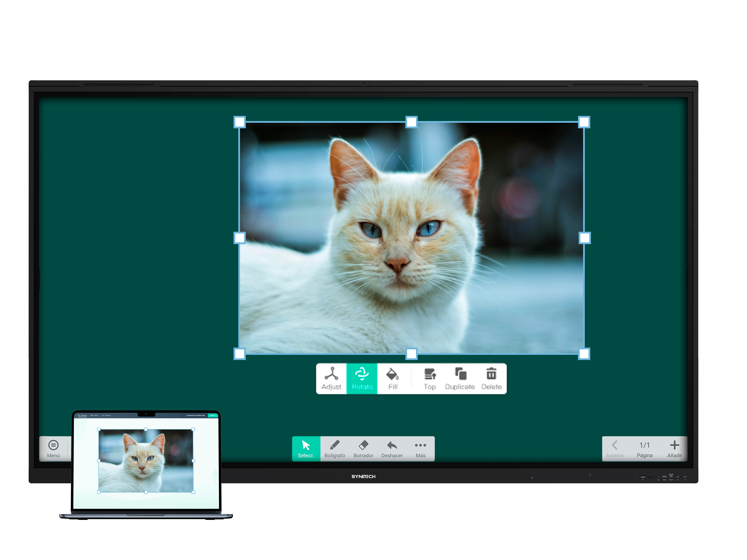Switch to the Classes tab on laptop
The height and width of the screenshot is (560, 747).
coord(106,416)
